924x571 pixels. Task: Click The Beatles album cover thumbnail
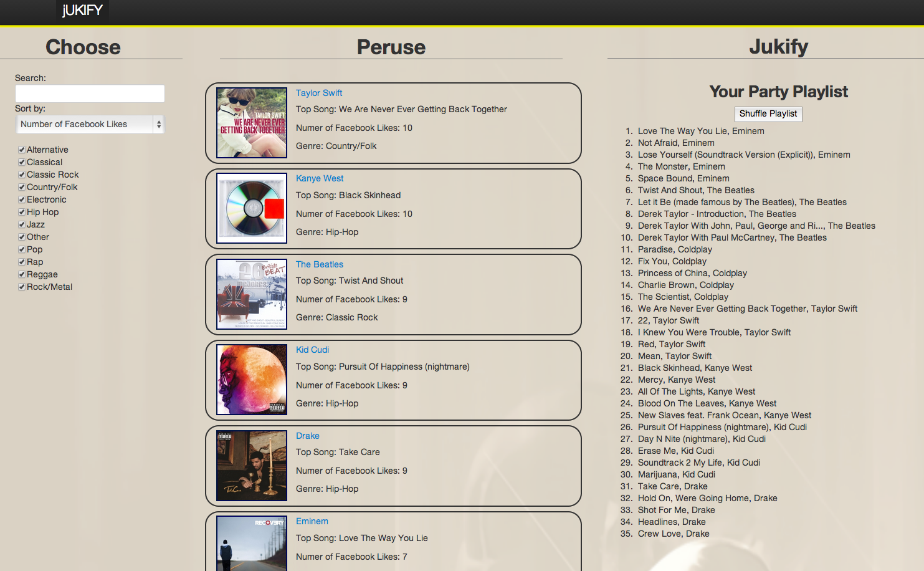[252, 294]
